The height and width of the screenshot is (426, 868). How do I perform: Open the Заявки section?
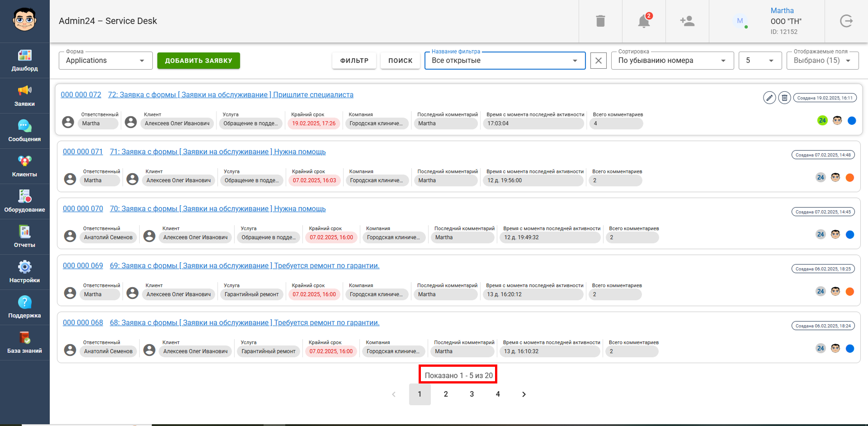(24, 96)
